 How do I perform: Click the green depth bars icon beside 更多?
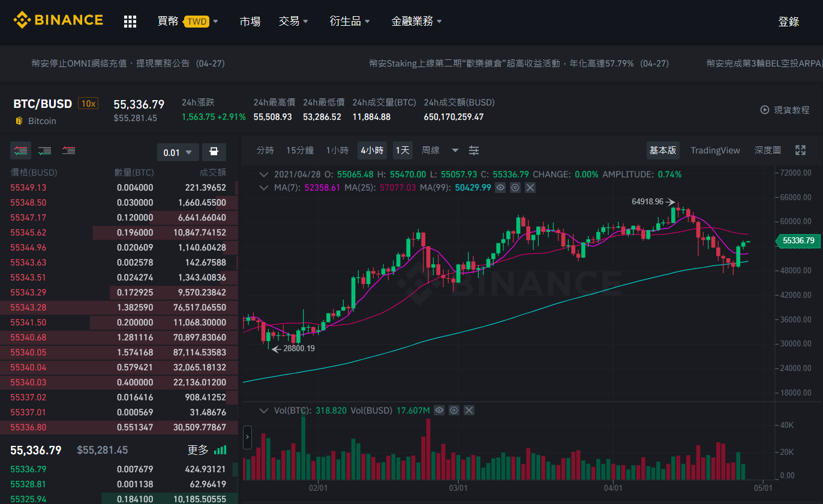[221, 450]
